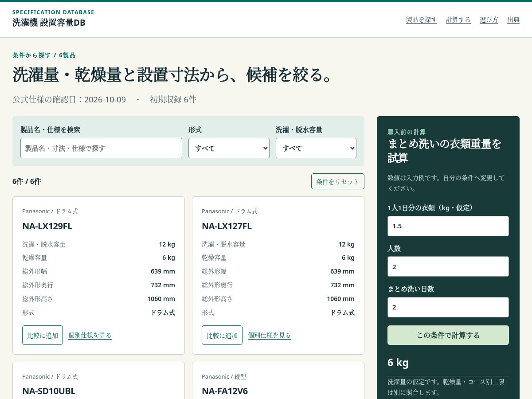This screenshot has height=399, width=532.
Task: Click the NA-SD10UBL product title
Action: 49,391
